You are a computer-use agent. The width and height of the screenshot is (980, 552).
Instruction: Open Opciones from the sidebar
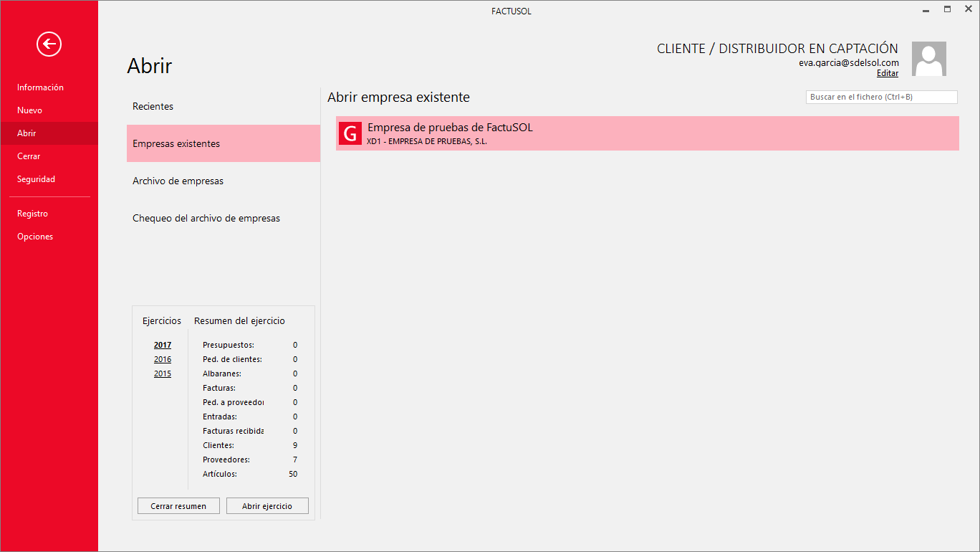[35, 237]
